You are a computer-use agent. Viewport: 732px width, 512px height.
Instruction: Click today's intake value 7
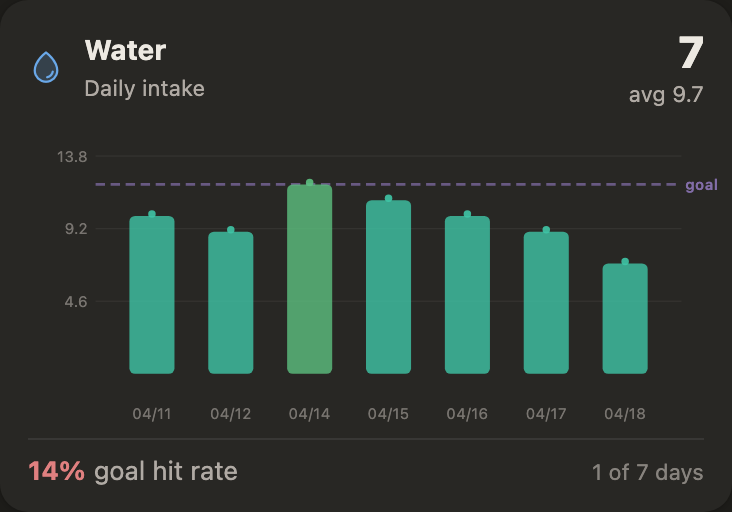[690, 53]
